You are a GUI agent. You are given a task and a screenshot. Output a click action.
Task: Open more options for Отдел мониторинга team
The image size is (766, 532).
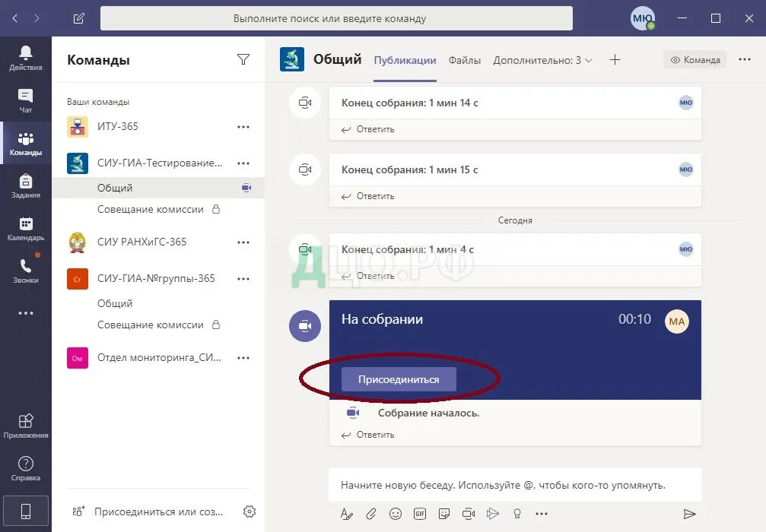(x=243, y=358)
